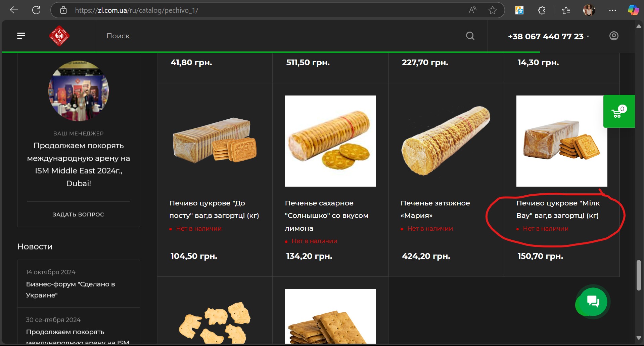Image resolution: width=644 pixels, height=346 pixels.
Task: Open the user account icon
Action: pos(614,36)
